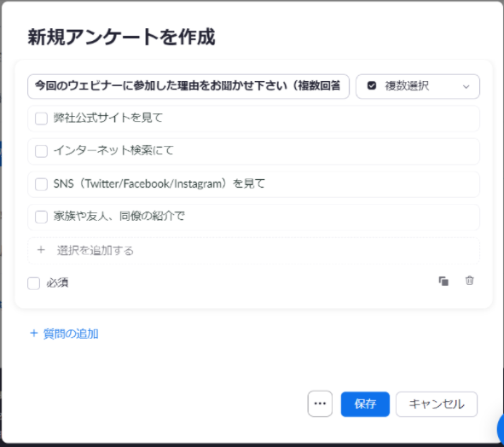Click the chevron arrow of question type
Image resolution: width=504 pixels, height=447 pixels.
click(466, 86)
